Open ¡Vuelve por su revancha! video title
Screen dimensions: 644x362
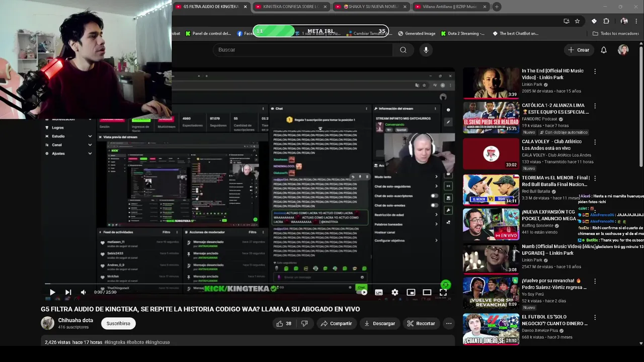[554, 284]
